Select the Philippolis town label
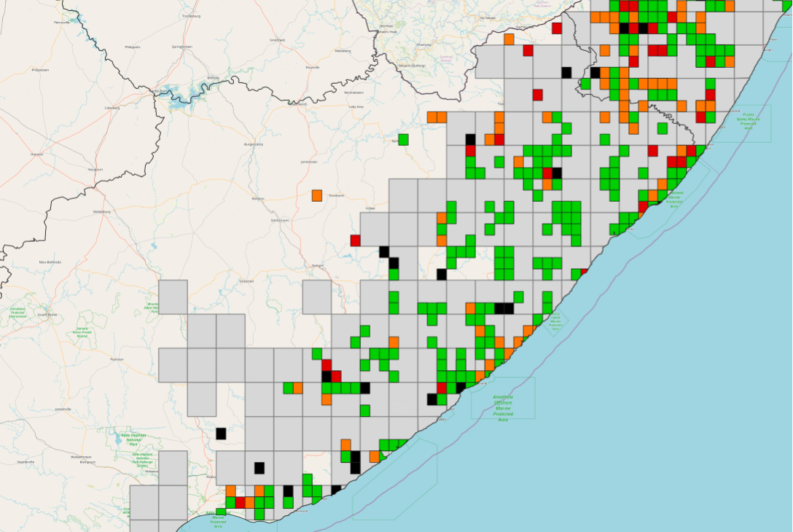The width and height of the screenshot is (793, 532). (133, 47)
